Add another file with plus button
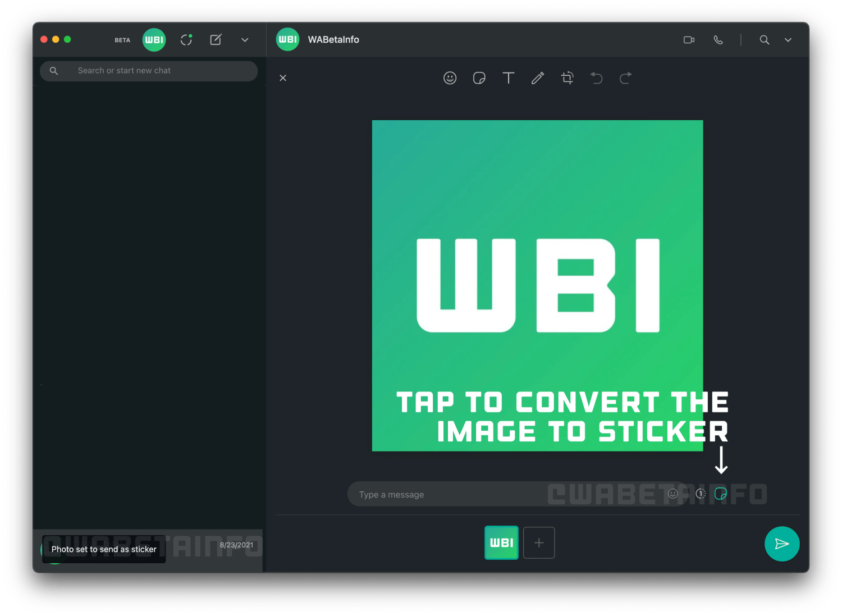Viewport: 842px width, 616px height. point(539,542)
